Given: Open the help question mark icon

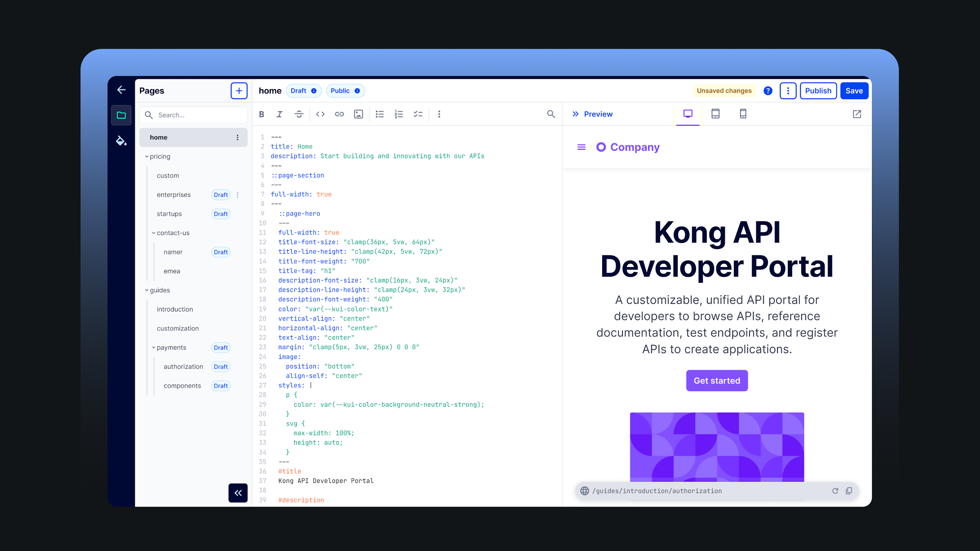Looking at the screenshot, I should [x=768, y=91].
